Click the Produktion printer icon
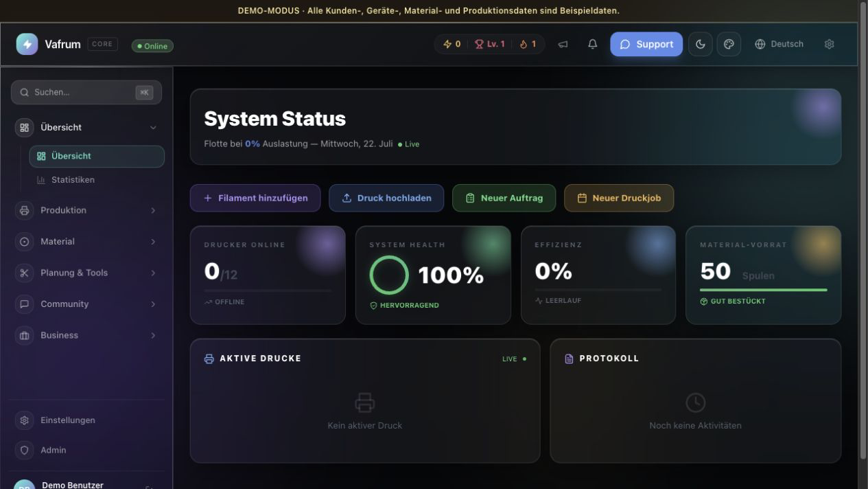The height and width of the screenshot is (489, 868). click(x=25, y=210)
